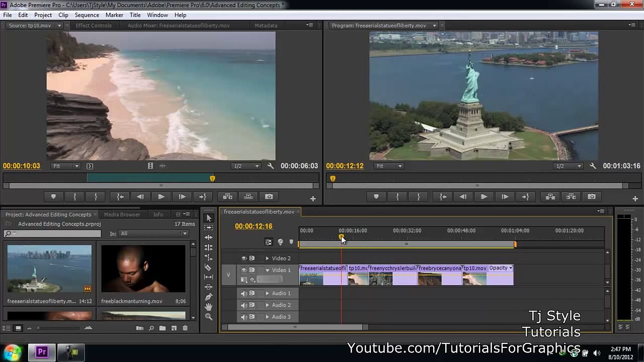
Task: Click Drag Audio Only waveform icon in Source
Action: click(163, 166)
